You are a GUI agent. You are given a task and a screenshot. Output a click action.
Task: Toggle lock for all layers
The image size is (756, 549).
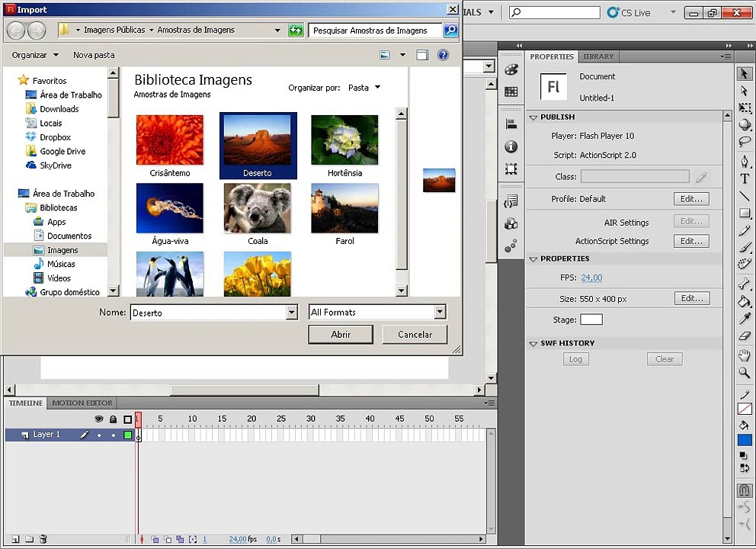[x=113, y=419]
